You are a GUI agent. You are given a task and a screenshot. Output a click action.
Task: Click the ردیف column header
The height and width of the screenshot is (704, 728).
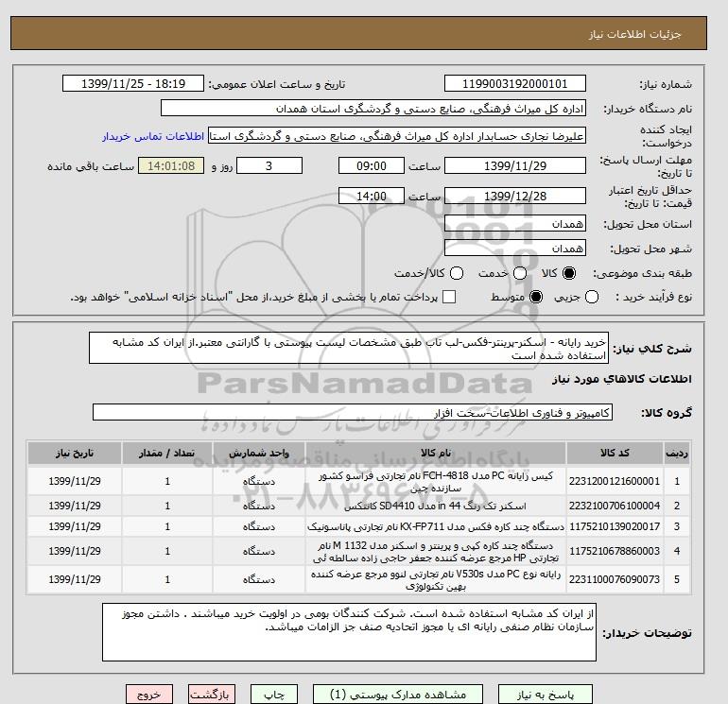point(676,453)
